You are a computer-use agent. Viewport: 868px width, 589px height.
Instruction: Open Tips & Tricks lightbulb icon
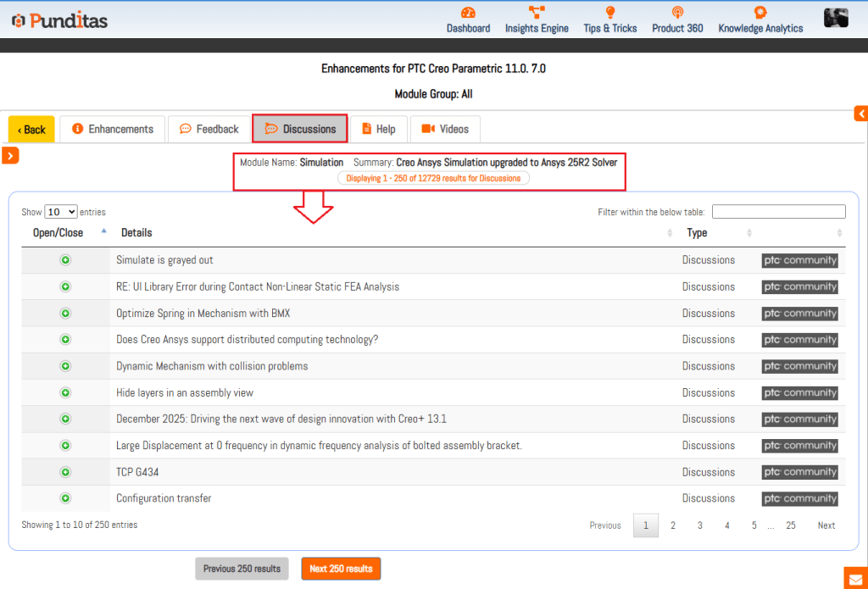point(609,13)
